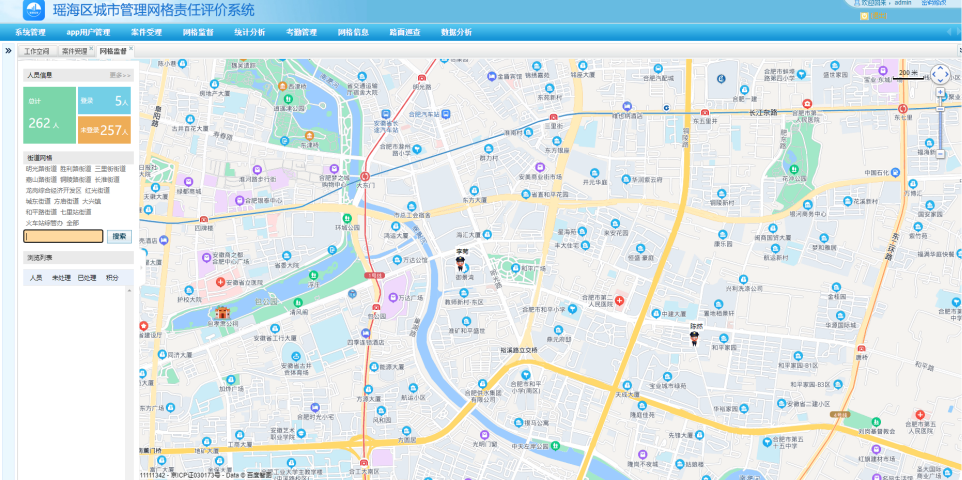Click the map zoom level slider
The height and width of the screenshot is (480, 962).
click(x=941, y=122)
